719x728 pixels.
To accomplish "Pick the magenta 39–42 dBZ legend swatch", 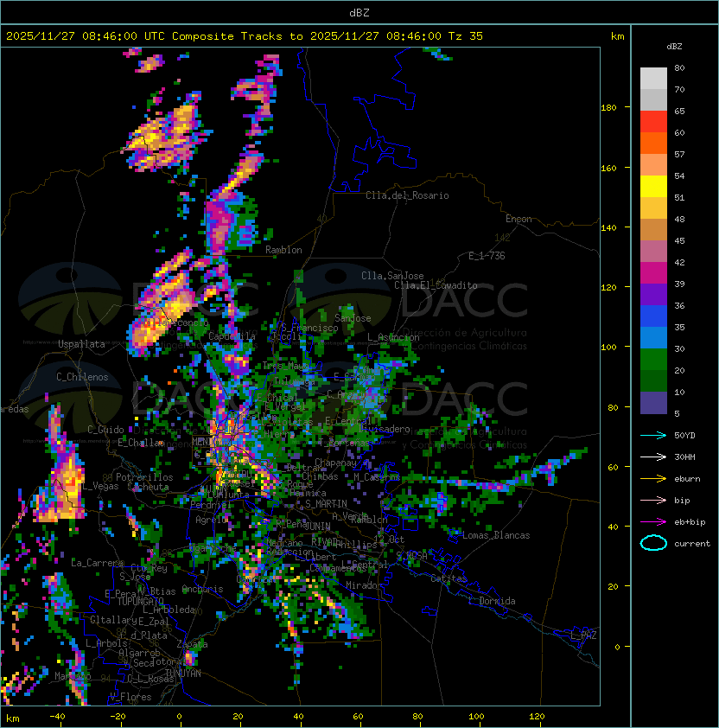I will click(x=653, y=272).
